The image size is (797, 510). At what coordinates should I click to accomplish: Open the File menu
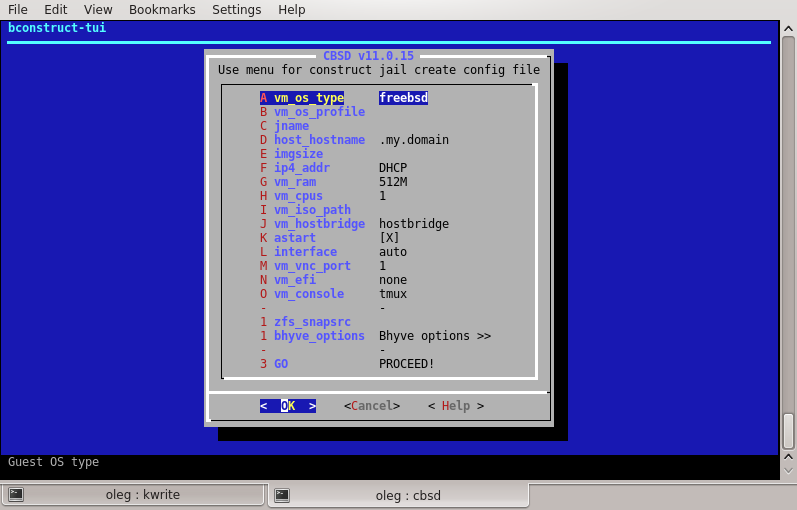click(18, 10)
